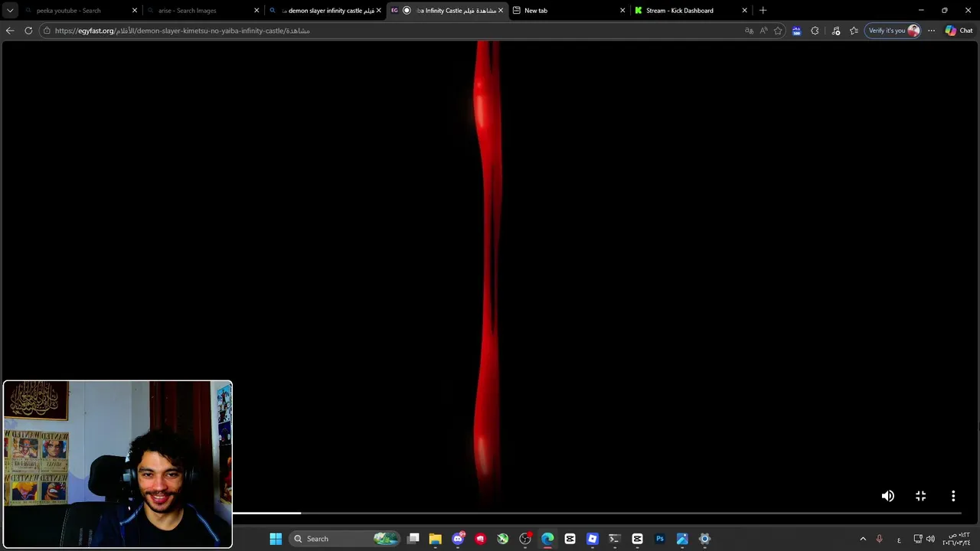
Task: Switch the input language indicator
Action: [x=899, y=539]
